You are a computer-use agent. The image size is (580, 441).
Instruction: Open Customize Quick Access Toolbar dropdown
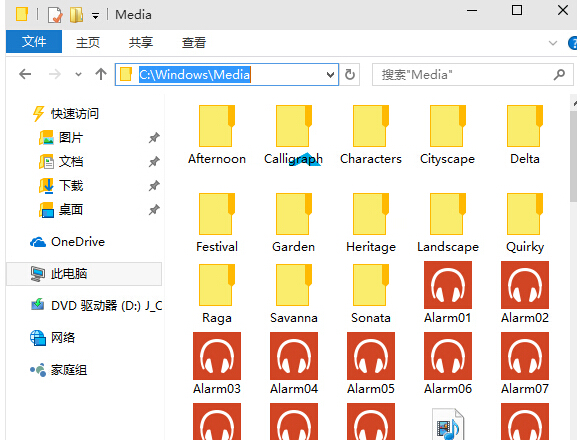[x=95, y=16]
